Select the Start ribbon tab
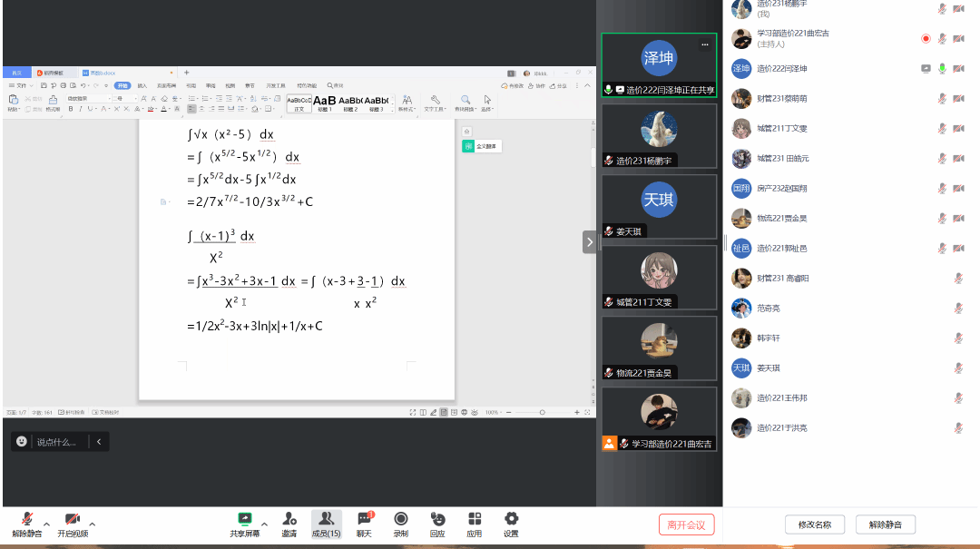Image resolution: width=980 pixels, height=549 pixels. [x=122, y=85]
